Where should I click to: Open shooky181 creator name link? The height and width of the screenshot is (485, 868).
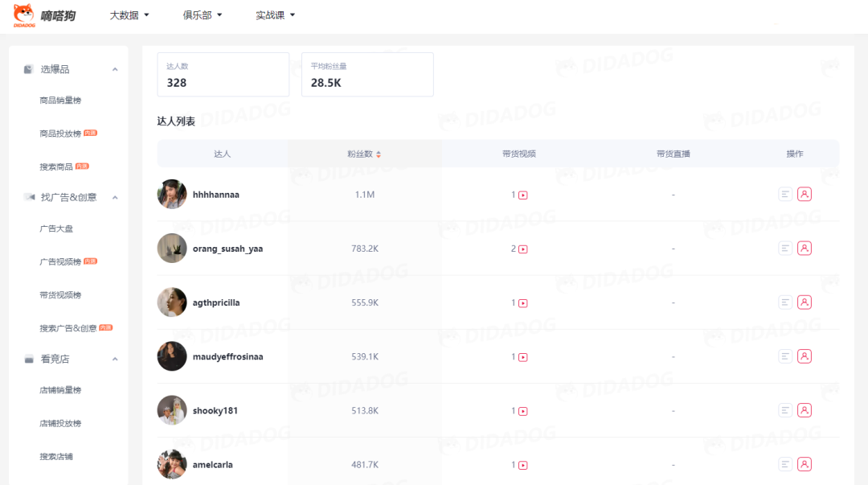point(215,411)
